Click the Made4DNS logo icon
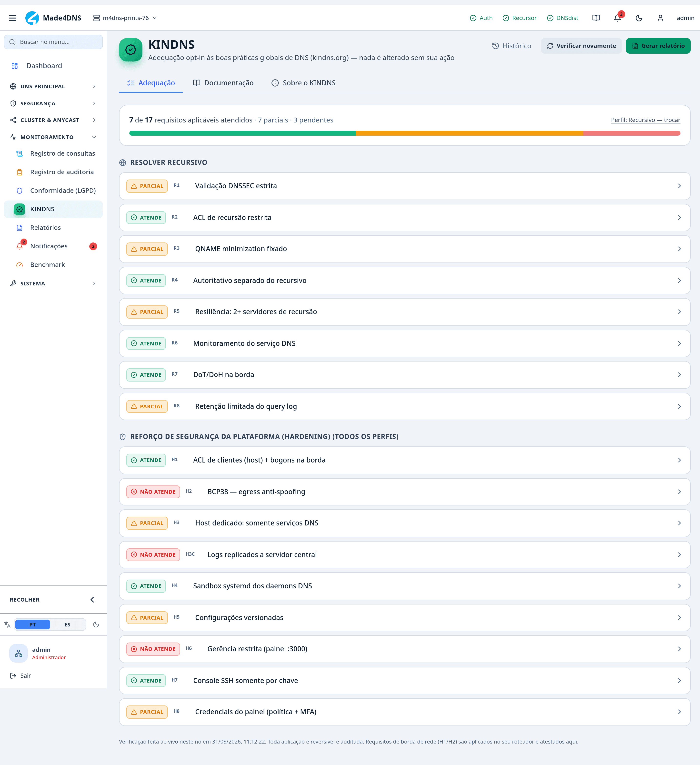The height and width of the screenshot is (765, 700). (x=32, y=18)
